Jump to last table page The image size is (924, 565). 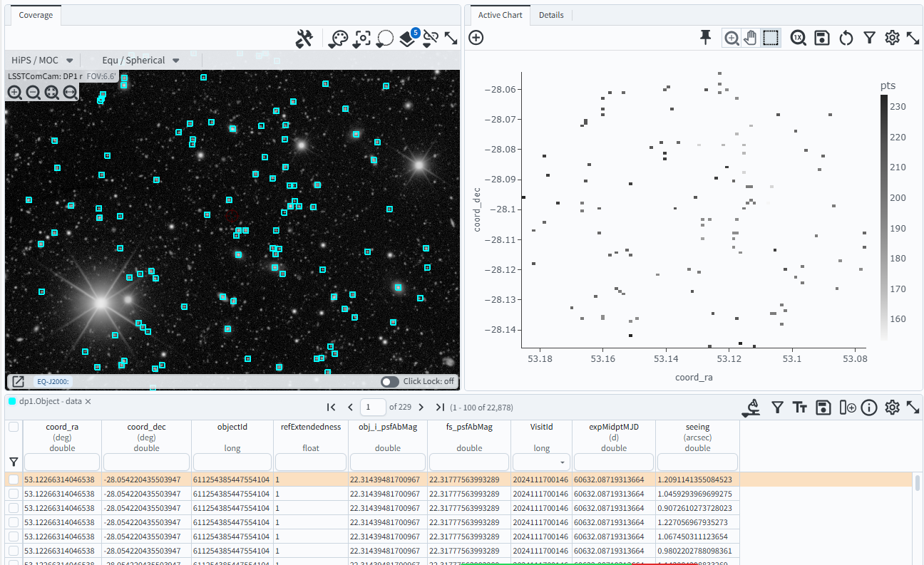tap(440, 408)
